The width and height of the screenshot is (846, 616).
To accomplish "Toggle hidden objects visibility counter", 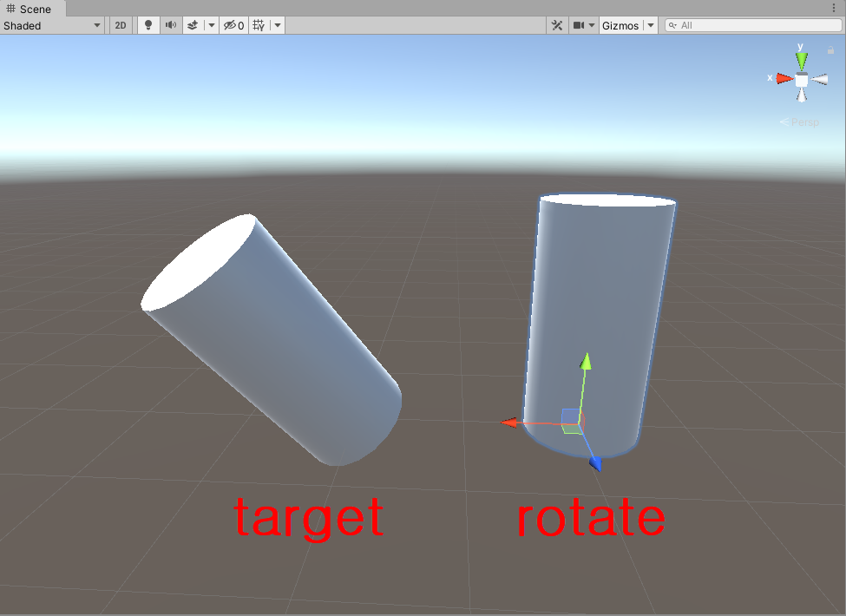I will click(x=233, y=25).
